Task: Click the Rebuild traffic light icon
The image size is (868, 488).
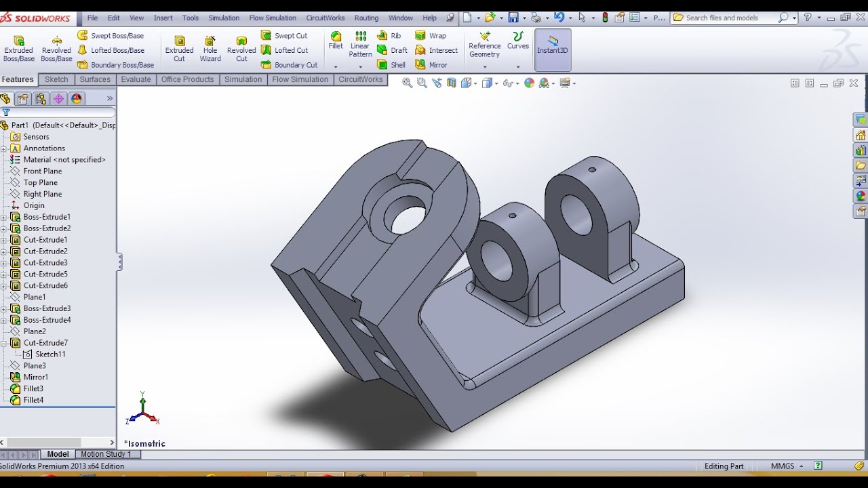Action: pos(605,18)
